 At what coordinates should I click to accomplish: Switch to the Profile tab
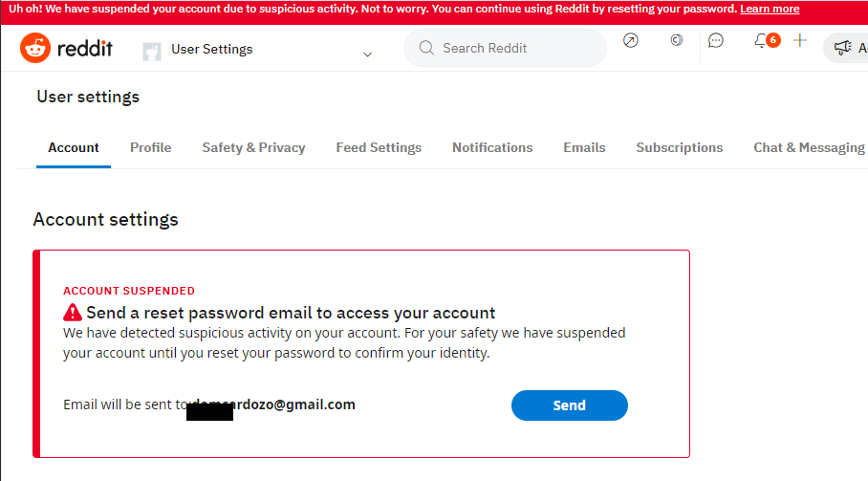tap(151, 148)
